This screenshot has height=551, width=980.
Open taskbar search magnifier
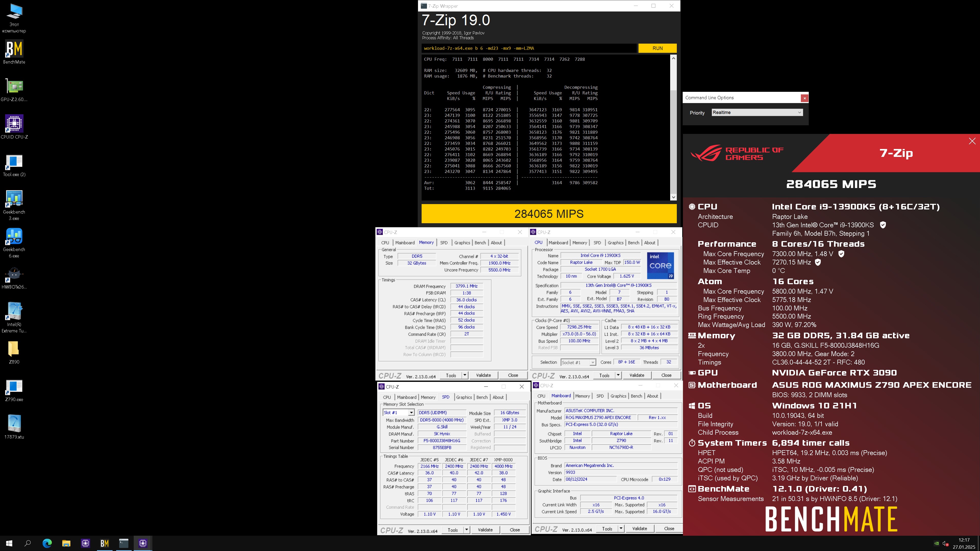(x=28, y=543)
